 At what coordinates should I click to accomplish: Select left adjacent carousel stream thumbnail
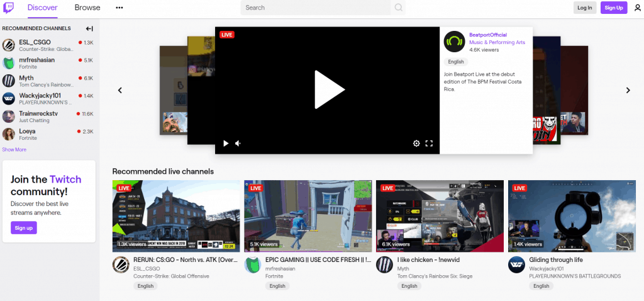point(201,91)
